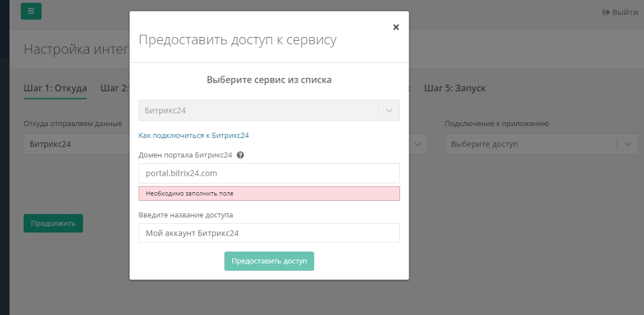Switch to the Шаг 5: Запуск tab
Viewport: 644px width, 315px height.
pyautogui.click(x=455, y=88)
